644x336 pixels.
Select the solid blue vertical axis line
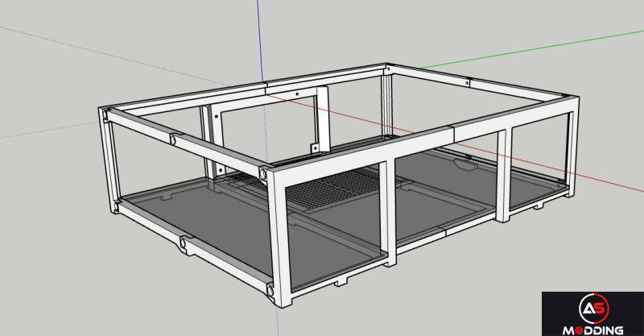pos(260,41)
